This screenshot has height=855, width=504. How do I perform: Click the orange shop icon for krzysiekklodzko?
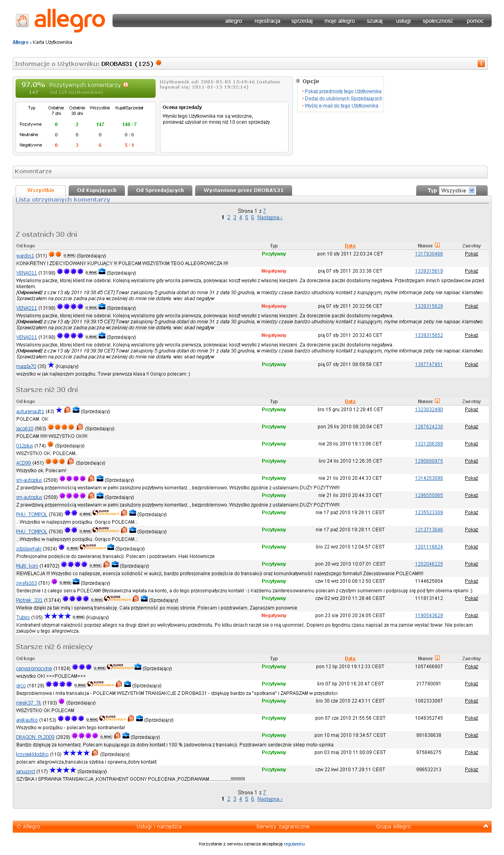pos(95,752)
